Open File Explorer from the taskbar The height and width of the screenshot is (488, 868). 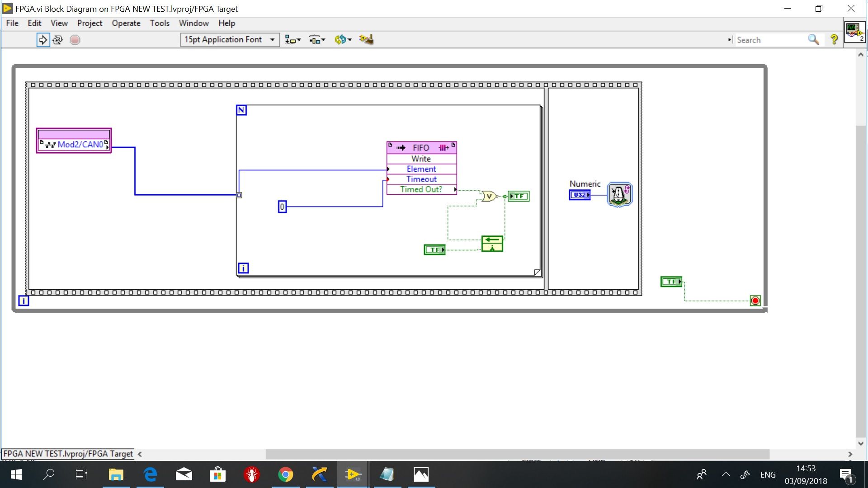click(x=116, y=474)
